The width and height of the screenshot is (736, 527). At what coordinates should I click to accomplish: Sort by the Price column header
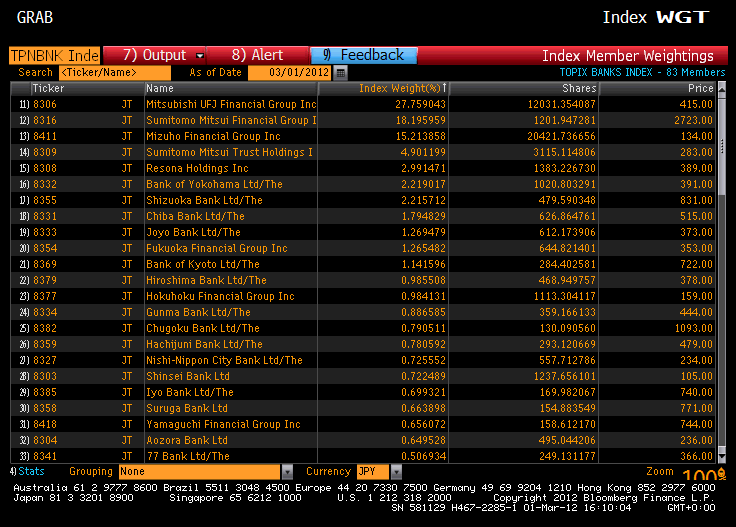[700, 89]
